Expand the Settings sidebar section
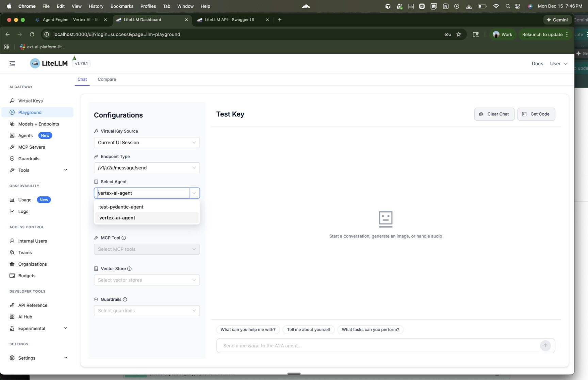This screenshot has height=380, width=588. point(38,358)
